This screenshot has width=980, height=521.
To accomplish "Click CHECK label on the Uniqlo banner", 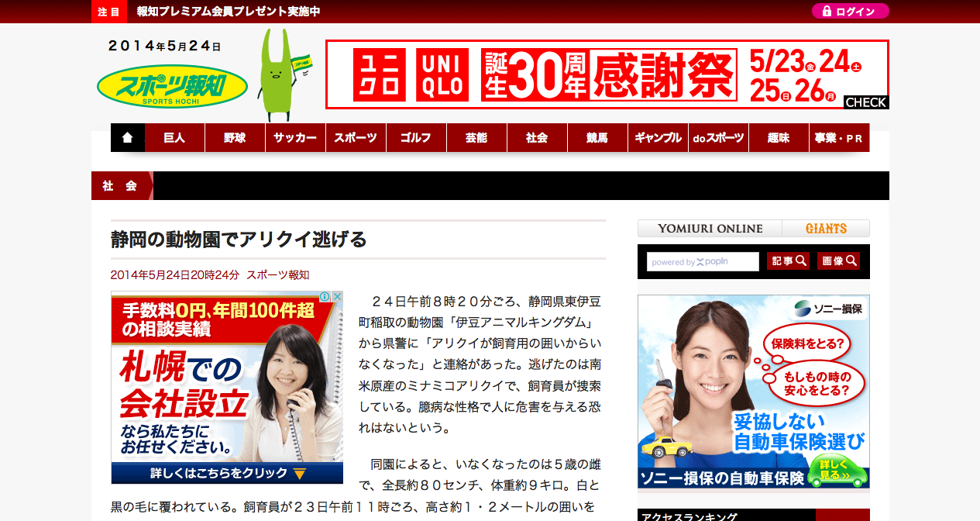I will coord(865,102).
